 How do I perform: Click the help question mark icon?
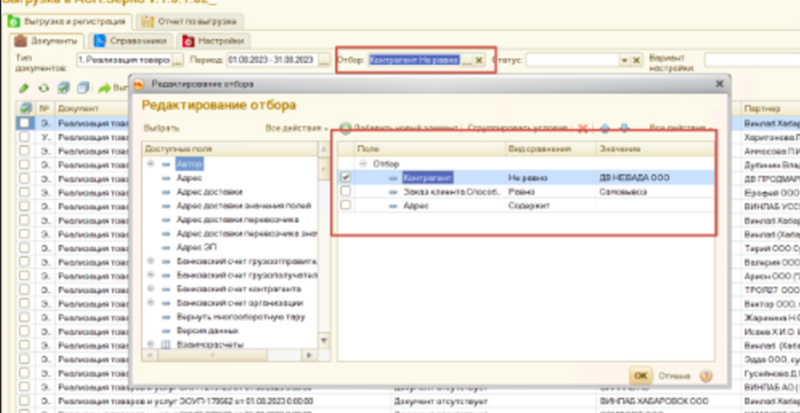[706, 375]
